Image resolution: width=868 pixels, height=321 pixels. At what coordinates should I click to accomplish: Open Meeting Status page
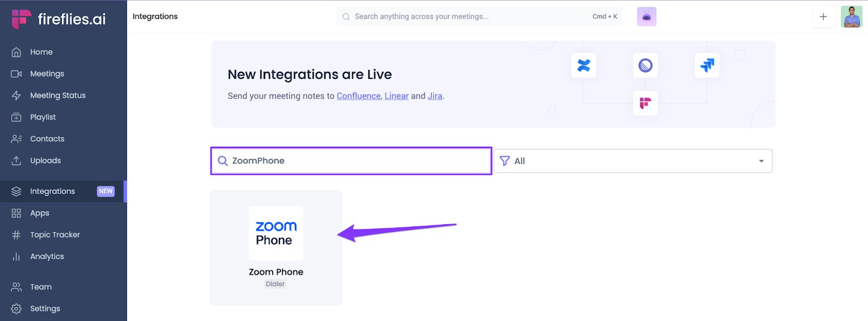[x=58, y=96]
